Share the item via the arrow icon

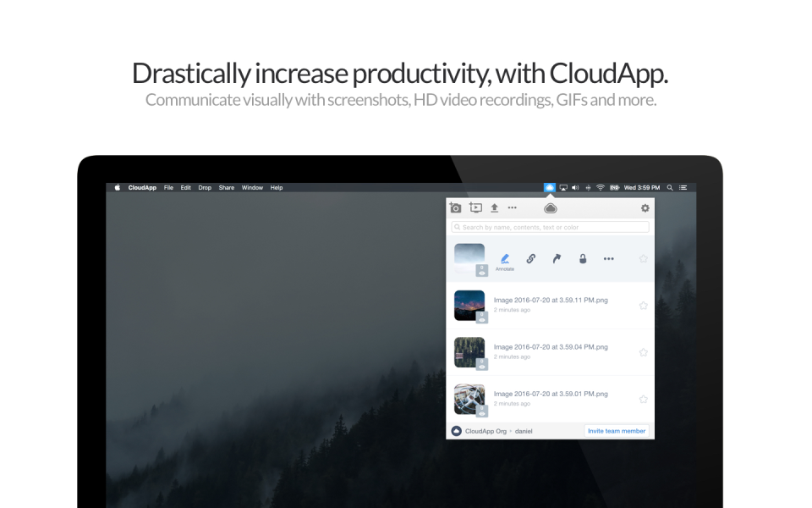557,258
